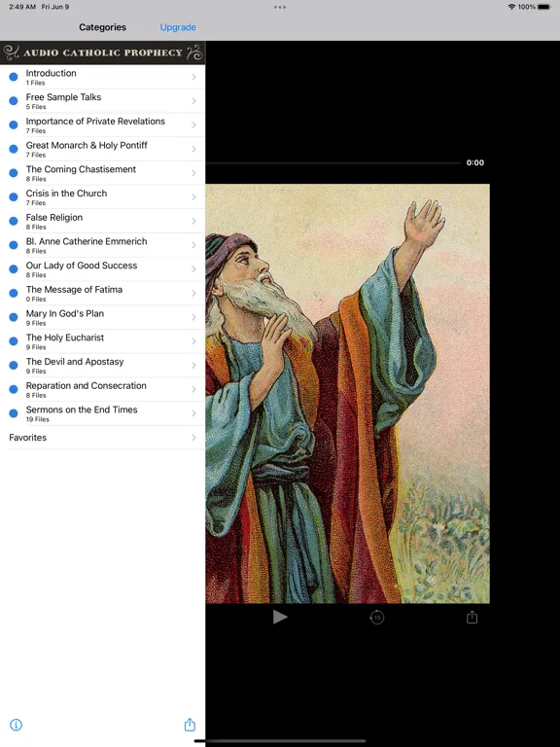This screenshot has width=560, height=747.
Task: Tap the share icon below the artwork
Action: click(x=472, y=617)
